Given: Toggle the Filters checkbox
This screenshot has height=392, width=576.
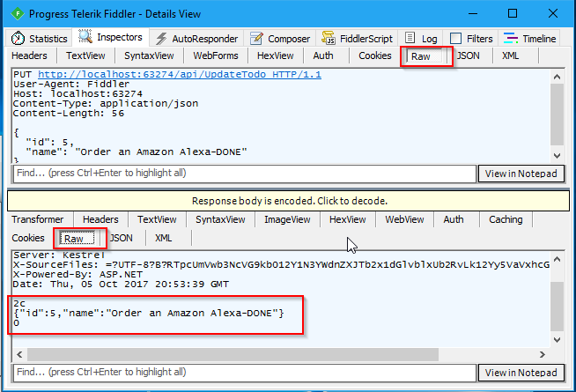Looking at the screenshot, I should tap(455, 38).
